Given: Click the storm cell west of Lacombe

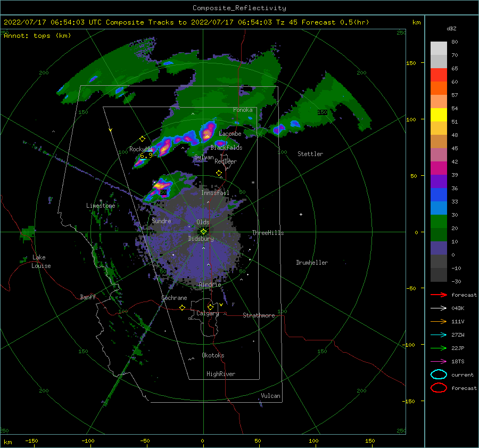Looking at the screenshot, I should coord(208,131).
